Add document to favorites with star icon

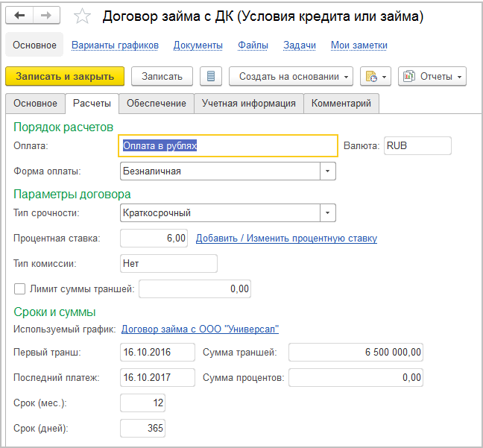click(x=83, y=16)
